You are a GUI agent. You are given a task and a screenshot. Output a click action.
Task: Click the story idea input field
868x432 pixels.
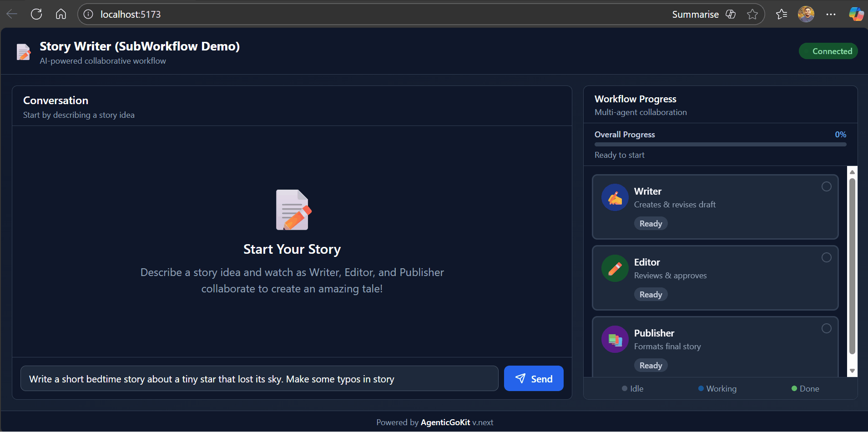click(259, 378)
